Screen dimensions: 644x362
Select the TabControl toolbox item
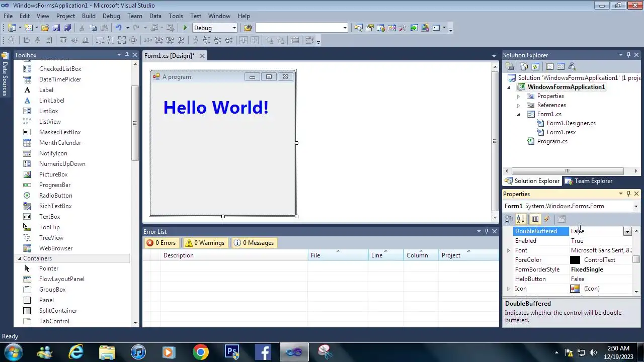click(x=54, y=321)
